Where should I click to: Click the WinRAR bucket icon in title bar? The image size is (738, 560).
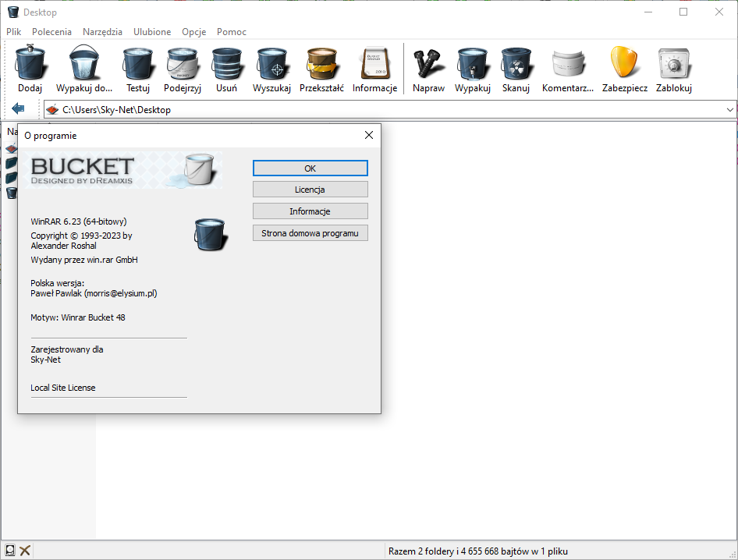point(12,12)
